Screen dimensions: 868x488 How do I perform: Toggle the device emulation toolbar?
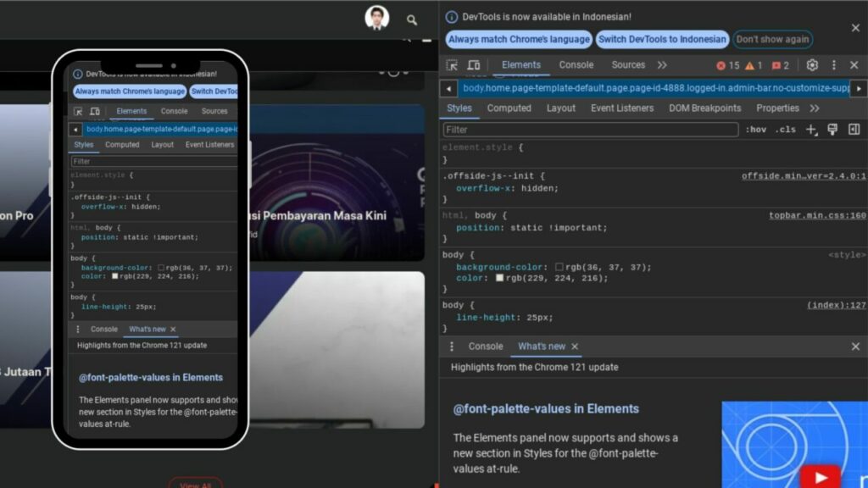coord(473,64)
